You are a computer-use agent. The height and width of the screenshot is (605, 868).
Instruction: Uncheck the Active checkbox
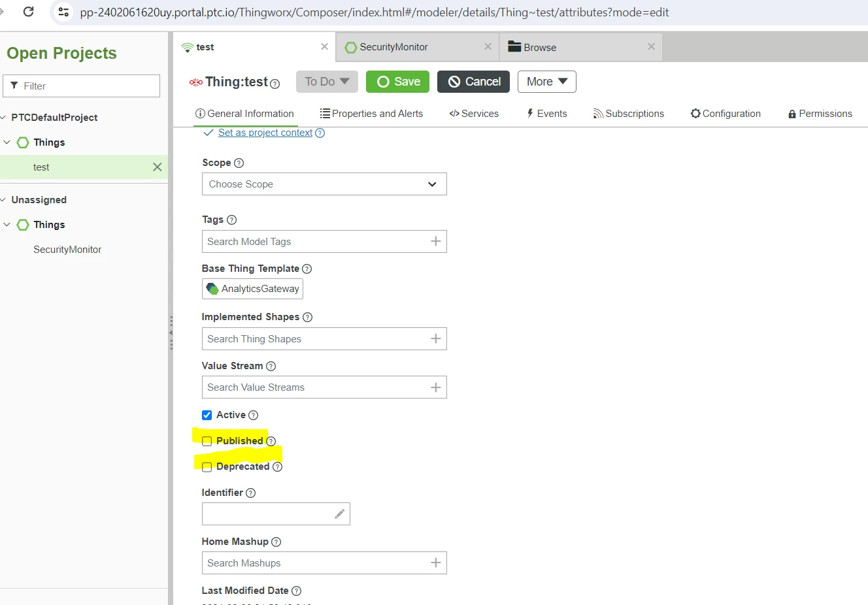pyautogui.click(x=207, y=415)
